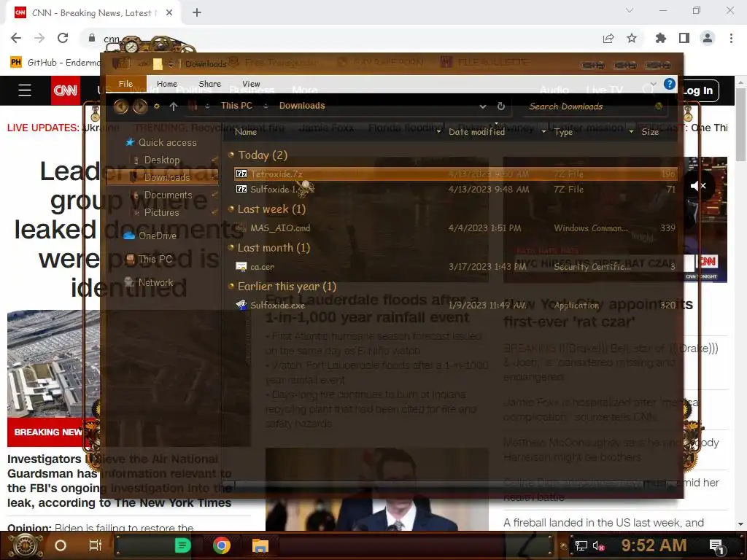This screenshot has height=560, width=747.
Task: Toggle system volume mute in tray
Action: click(598, 546)
